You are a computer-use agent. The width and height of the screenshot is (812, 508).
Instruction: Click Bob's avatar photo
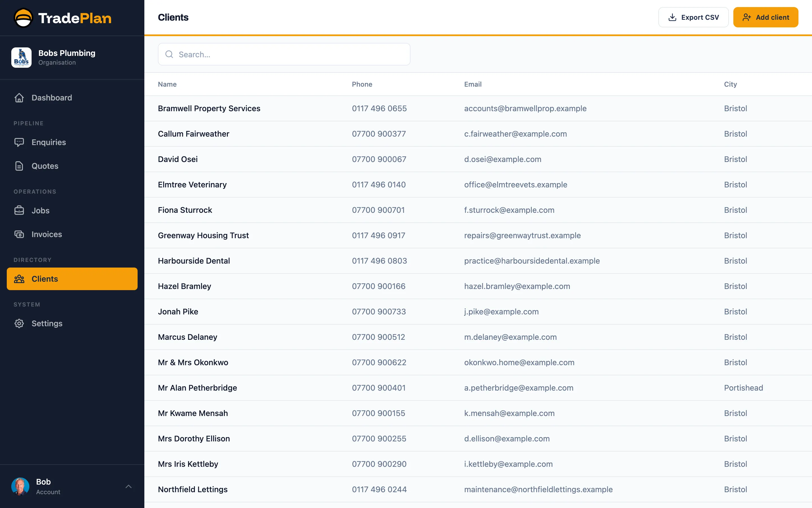tap(21, 487)
